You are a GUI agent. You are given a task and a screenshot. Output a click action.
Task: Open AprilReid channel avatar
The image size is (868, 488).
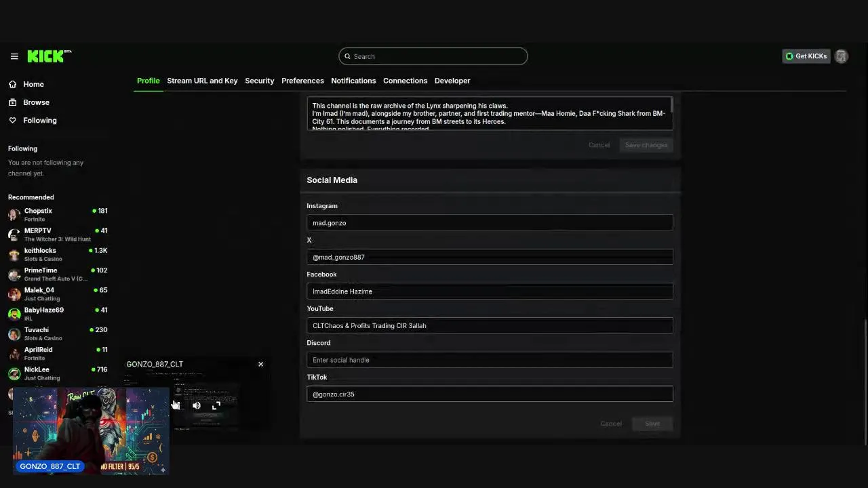coord(14,353)
